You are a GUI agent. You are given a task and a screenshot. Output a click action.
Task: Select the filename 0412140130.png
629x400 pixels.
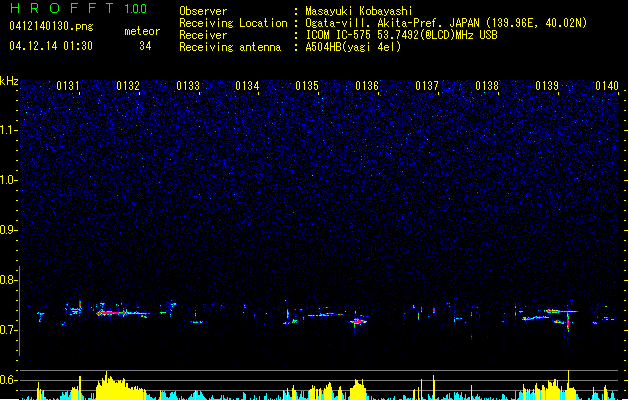point(51,27)
